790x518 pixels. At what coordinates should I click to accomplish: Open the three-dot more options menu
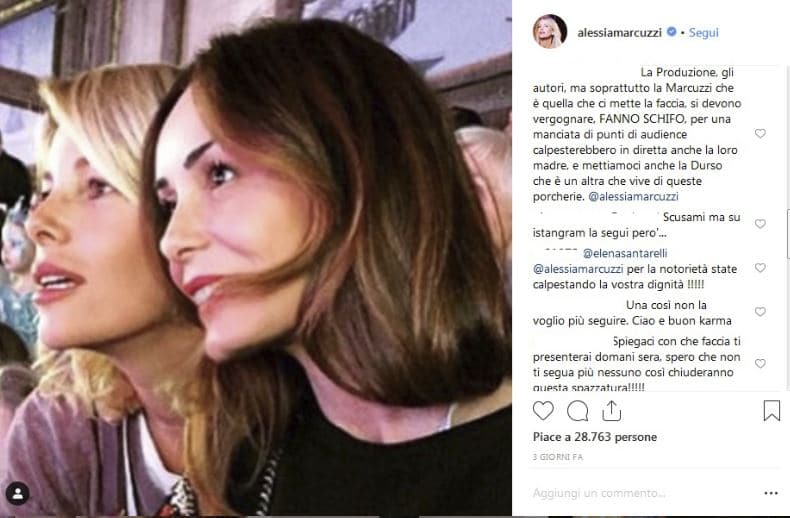[770, 493]
